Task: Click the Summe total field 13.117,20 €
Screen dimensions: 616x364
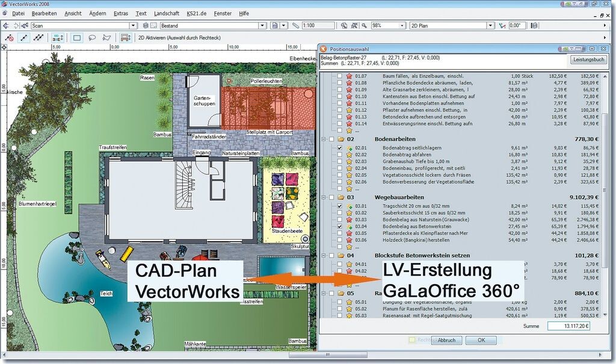Action: (x=568, y=326)
